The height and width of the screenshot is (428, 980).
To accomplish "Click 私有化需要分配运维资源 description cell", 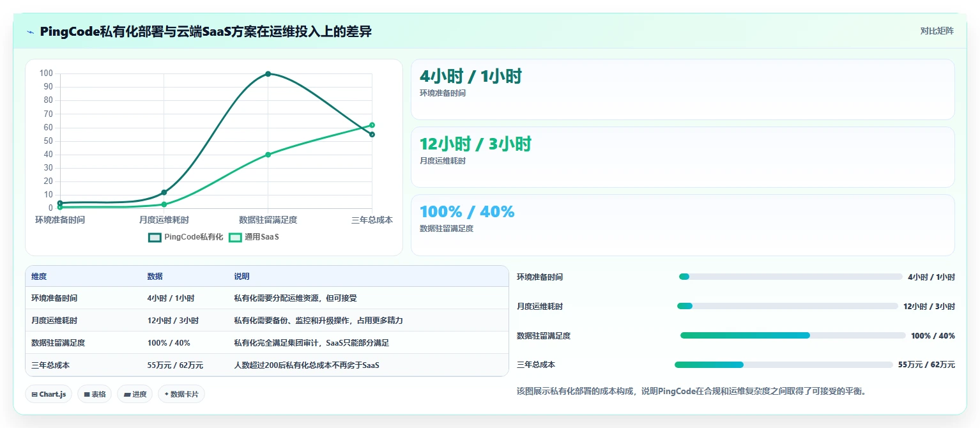I will point(295,298).
